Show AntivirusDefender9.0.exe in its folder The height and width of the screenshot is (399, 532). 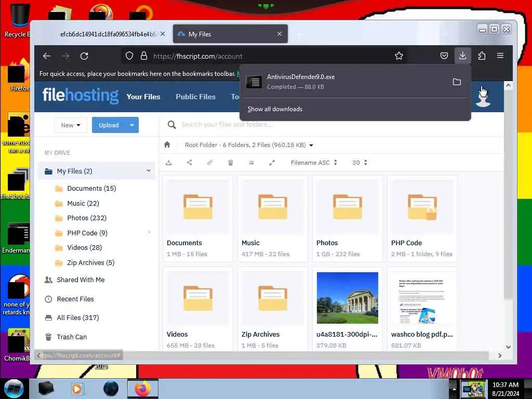point(457,82)
